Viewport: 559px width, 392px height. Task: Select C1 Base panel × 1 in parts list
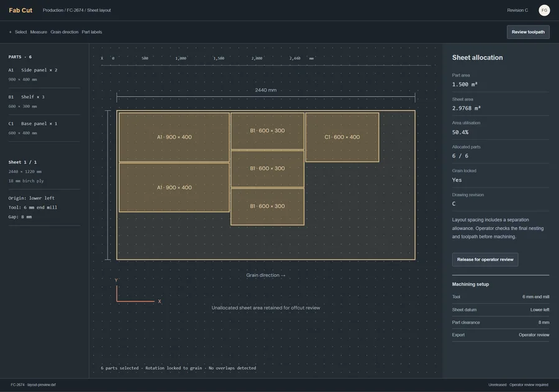[44, 128]
